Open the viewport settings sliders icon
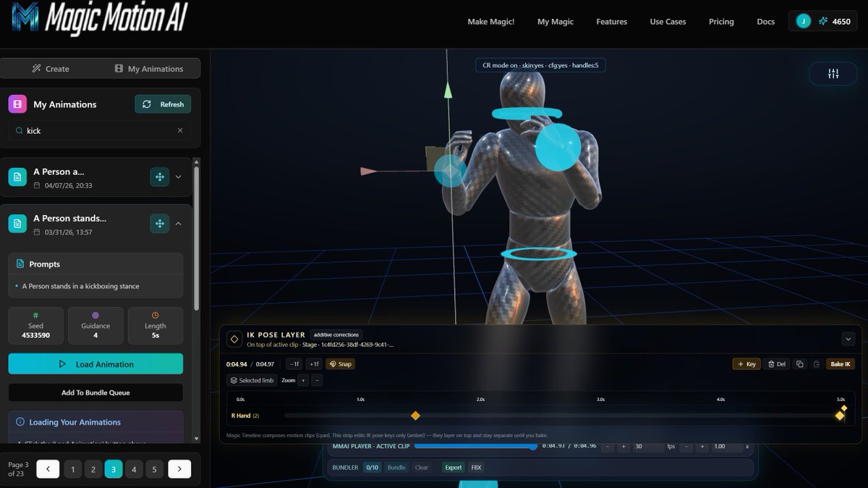The width and height of the screenshot is (868, 488). point(833,74)
